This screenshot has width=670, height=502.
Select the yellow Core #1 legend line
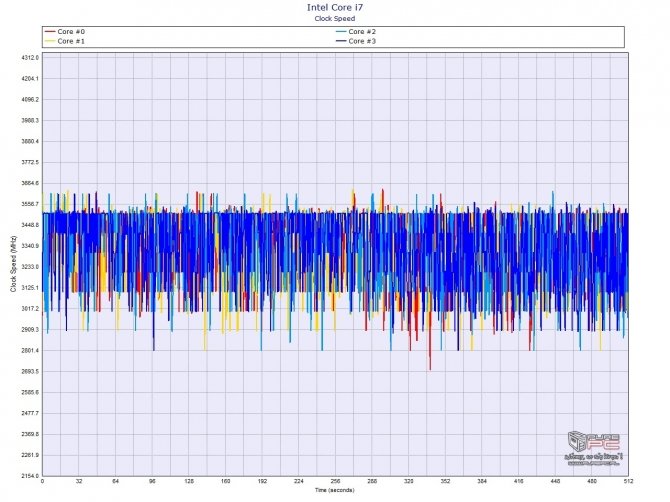(50, 41)
